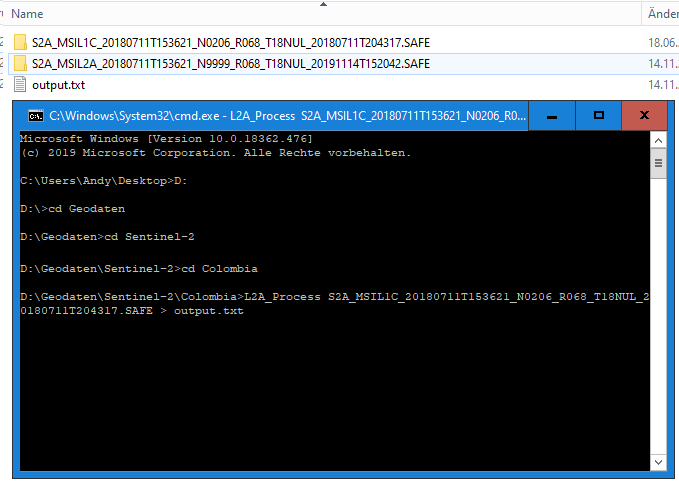Select the output.txt file icon
679x483 pixels.
pos(20,84)
